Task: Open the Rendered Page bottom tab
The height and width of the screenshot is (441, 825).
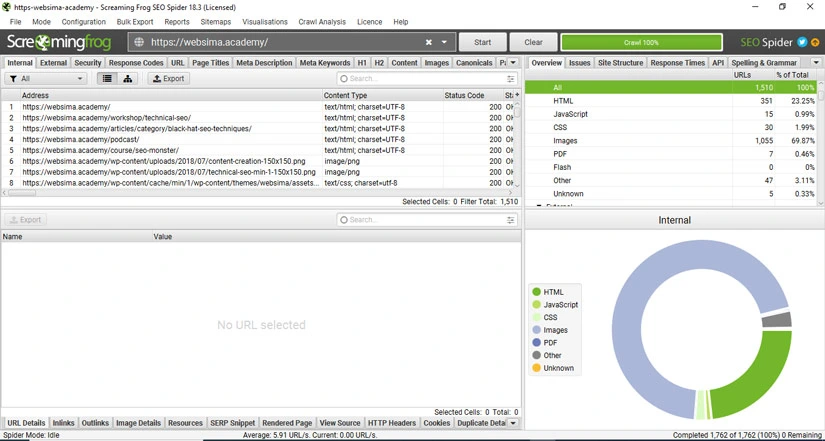Action: tap(287, 423)
